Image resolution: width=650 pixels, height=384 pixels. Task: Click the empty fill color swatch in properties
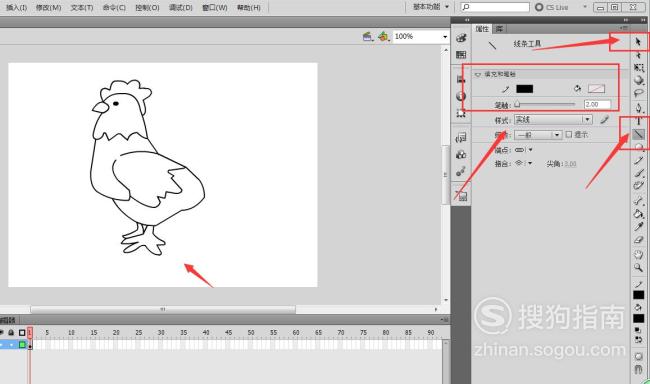coord(596,89)
